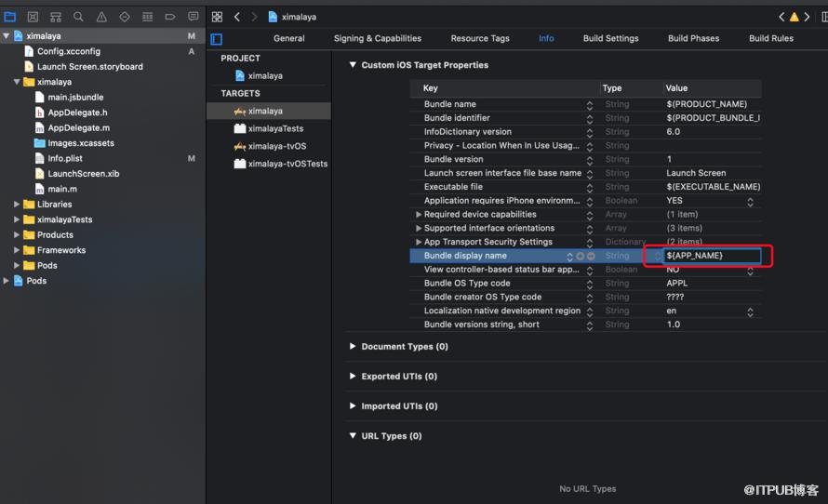
Task: Open main.m file
Action: point(62,189)
